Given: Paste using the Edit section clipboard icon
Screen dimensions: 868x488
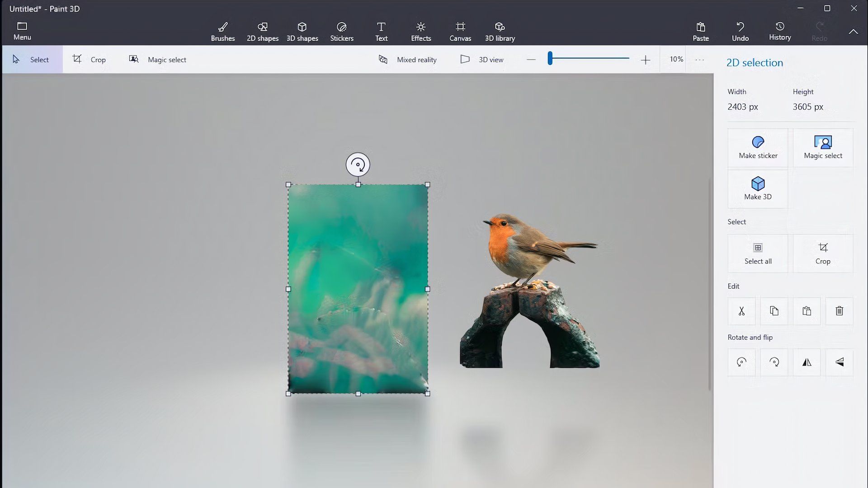Looking at the screenshot, I should point(807,311).
